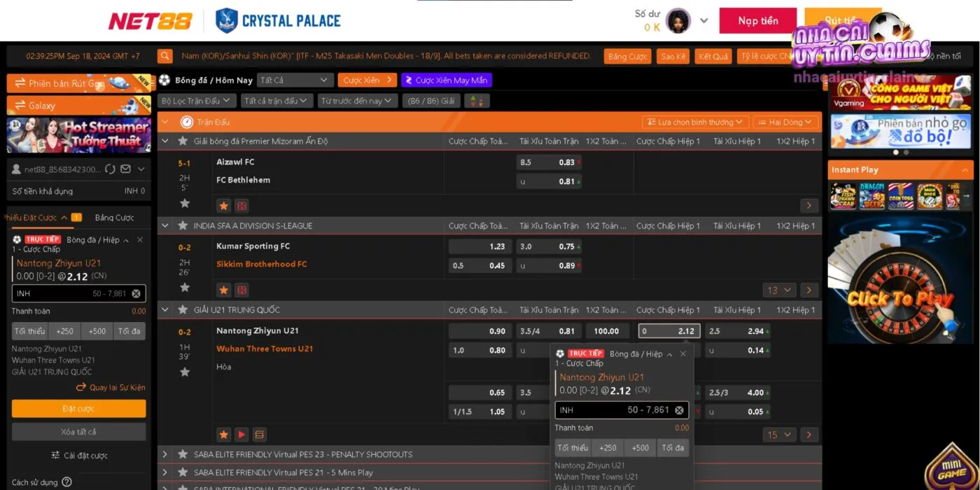980x490 pixels.
Task: Click the refresh balance icon beside the username
Action: (110, 169)
